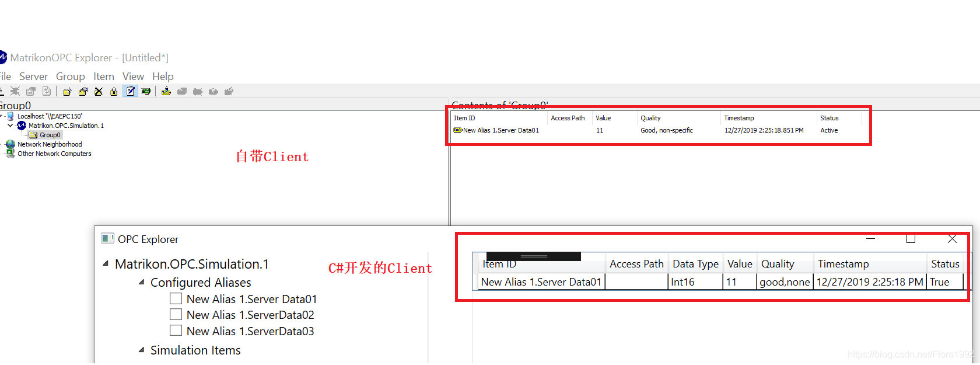Open the Item menu

104,77
